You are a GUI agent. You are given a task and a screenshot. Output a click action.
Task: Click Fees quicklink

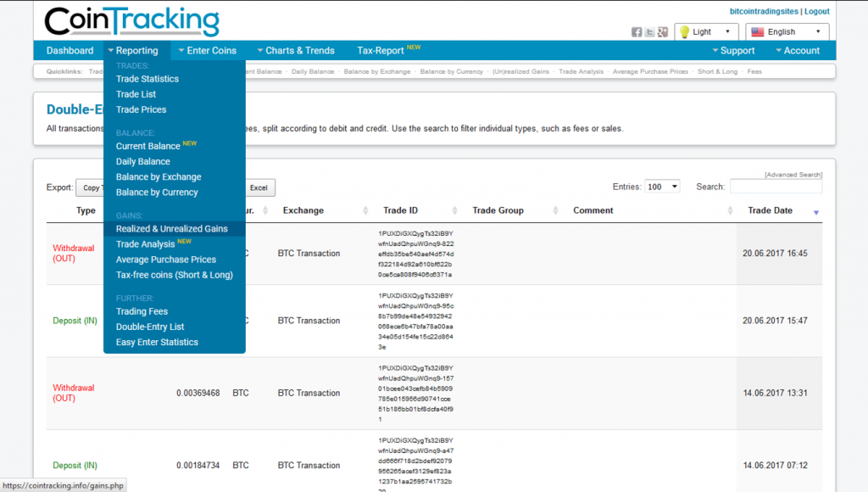tap(754, 71)
